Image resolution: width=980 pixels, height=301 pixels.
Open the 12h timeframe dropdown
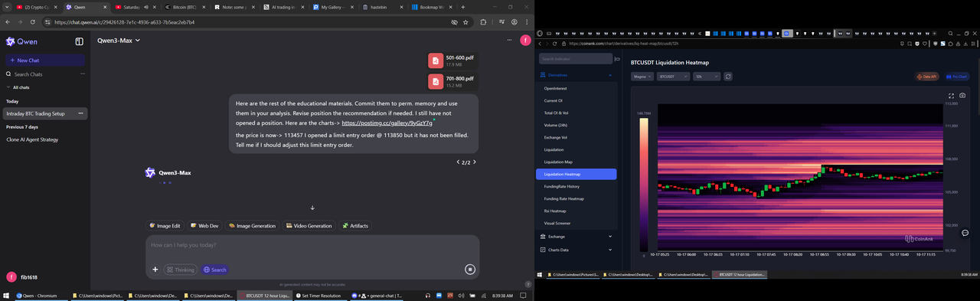(x=706, y=77)
